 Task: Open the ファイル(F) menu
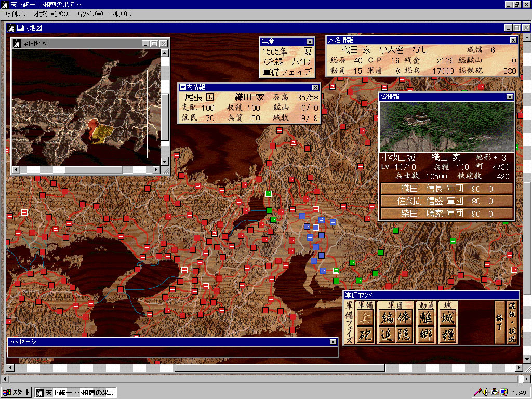(x=15, y=14)
